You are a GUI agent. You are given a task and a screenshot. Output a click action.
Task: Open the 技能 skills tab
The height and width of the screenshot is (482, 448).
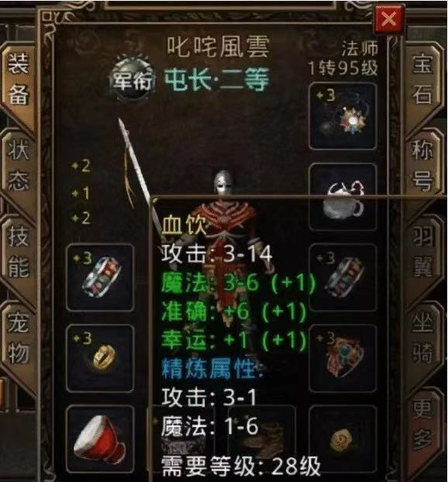19,251
